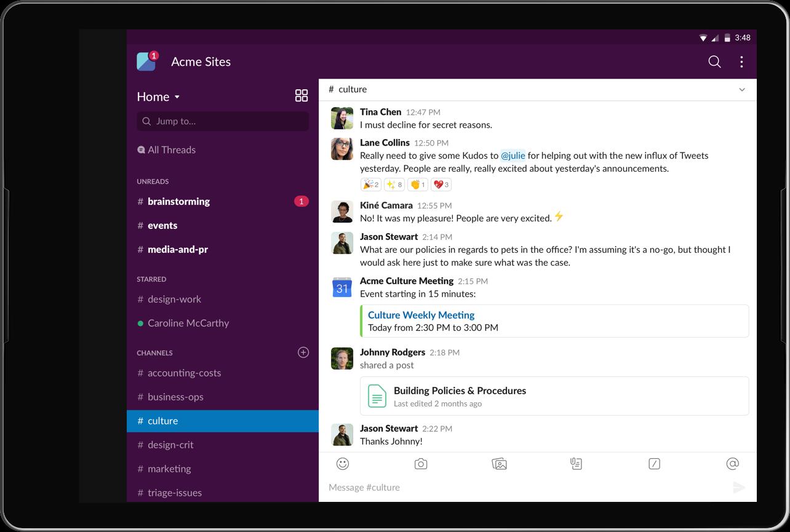Tap the Acme Sites workspace title

[201, 62]
